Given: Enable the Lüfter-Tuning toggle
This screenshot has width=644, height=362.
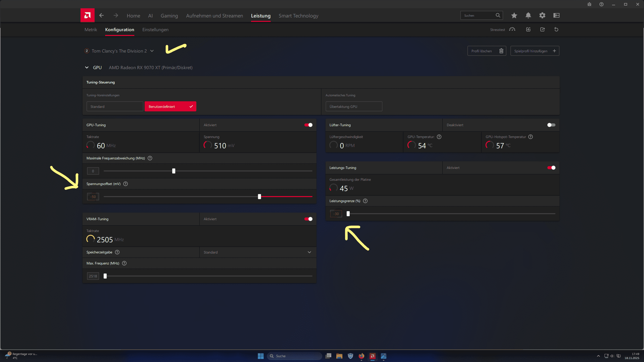Looking at the screenshot, I should (551, 125).
